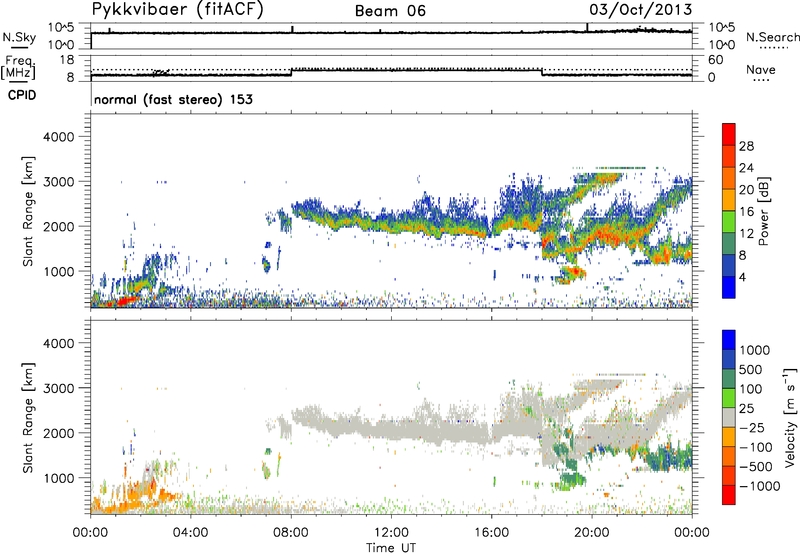This screenshot has width=800, height=554.
Task: Click the 'N.Sky' axis label
Action: (19, 38)
